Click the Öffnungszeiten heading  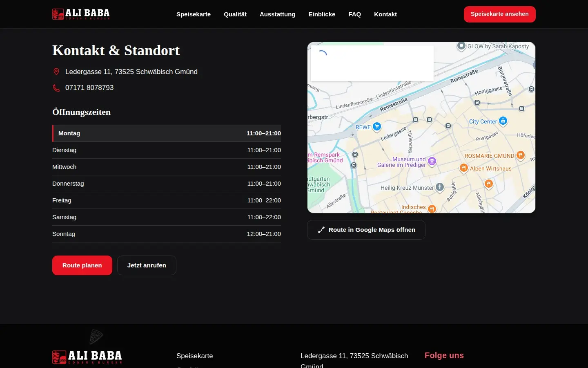click(x=81, y=112)
